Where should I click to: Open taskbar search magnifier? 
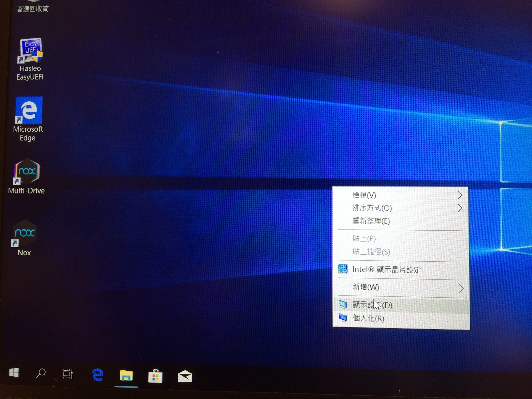[41, 373]
